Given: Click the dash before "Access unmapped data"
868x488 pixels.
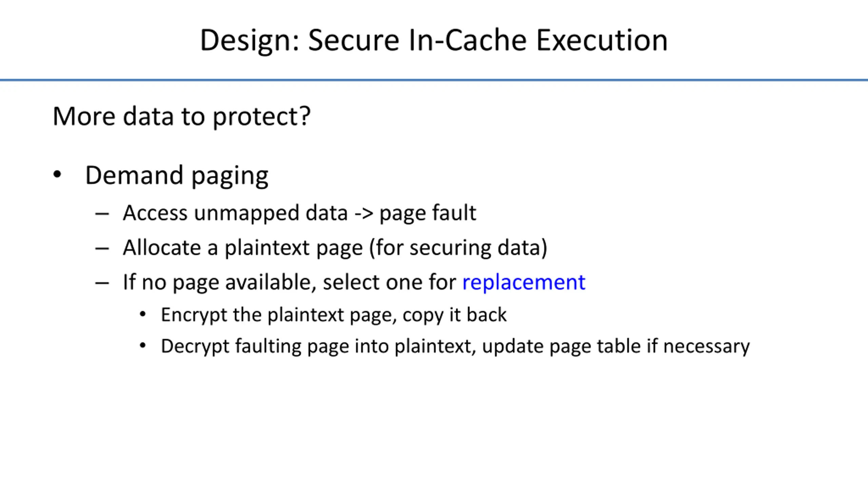Looking at the screenshot, I should click(x=102, y=214).
